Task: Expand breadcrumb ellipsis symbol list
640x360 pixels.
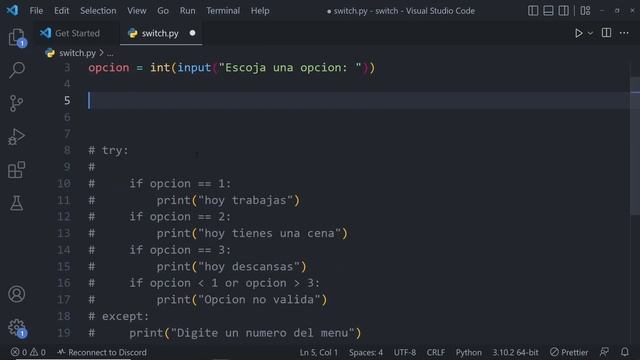Action: tap(110, 53)
